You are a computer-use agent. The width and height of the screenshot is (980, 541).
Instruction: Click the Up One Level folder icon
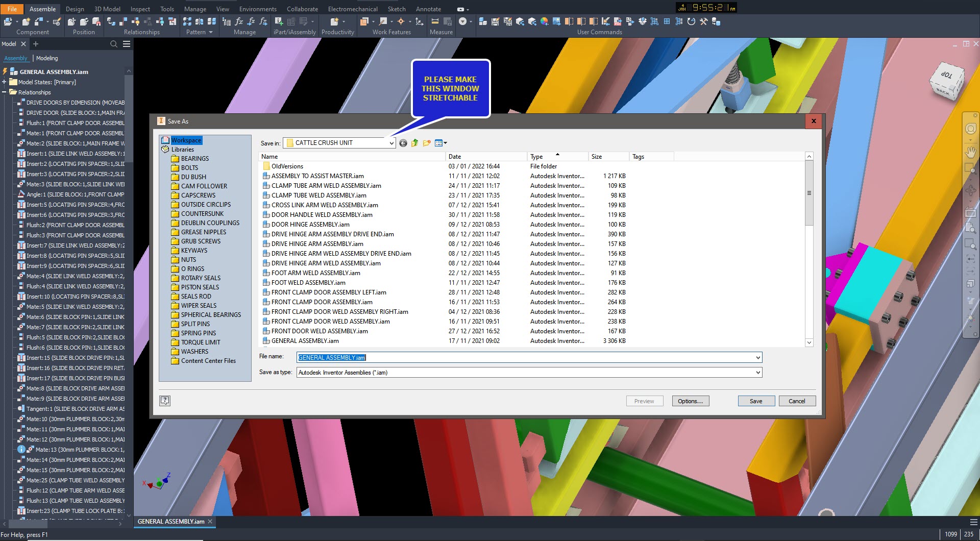click(414, 143)
